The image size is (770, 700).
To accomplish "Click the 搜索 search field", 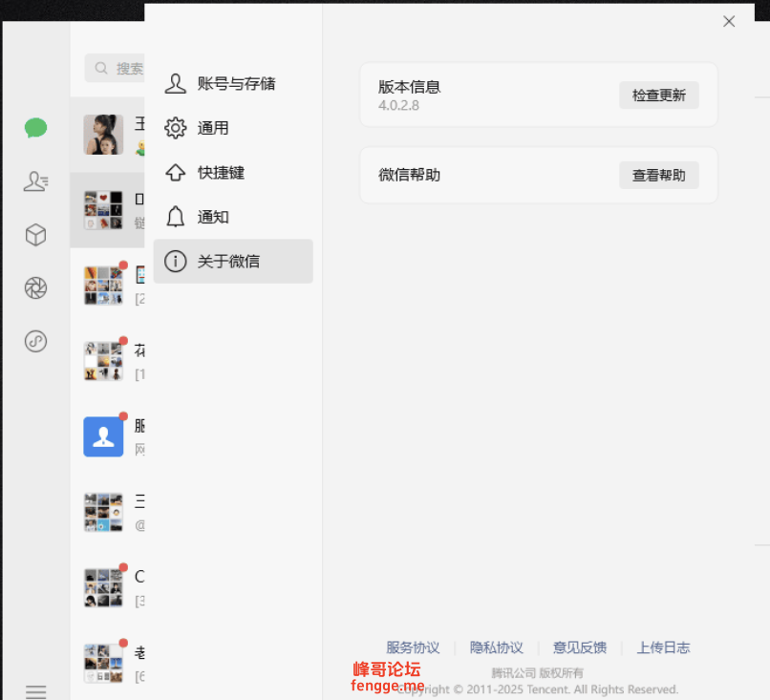I will point(115,68).
